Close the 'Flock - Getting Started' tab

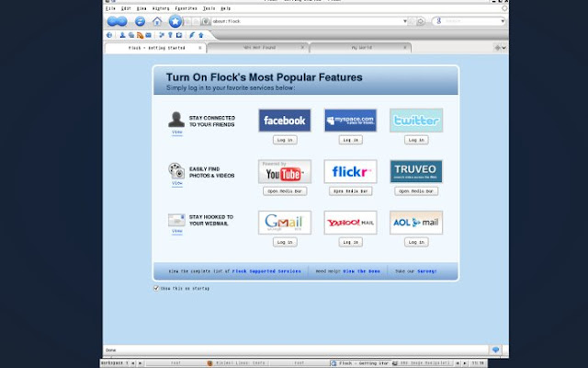pyautogui.click(x=200, y=48)
